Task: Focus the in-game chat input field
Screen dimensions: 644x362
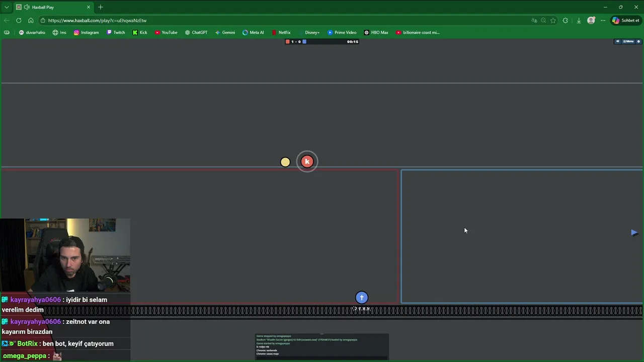Action: (x=322, y=357)
